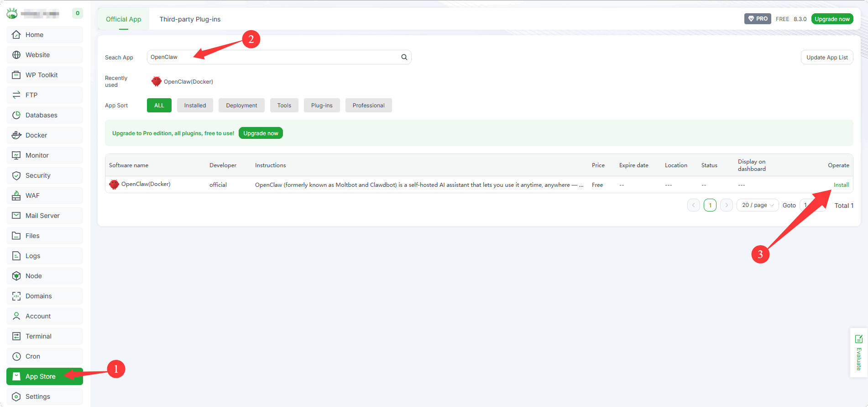868x407 pixels.
Task: Click the Settings gear icon
Action: (16, 396)
